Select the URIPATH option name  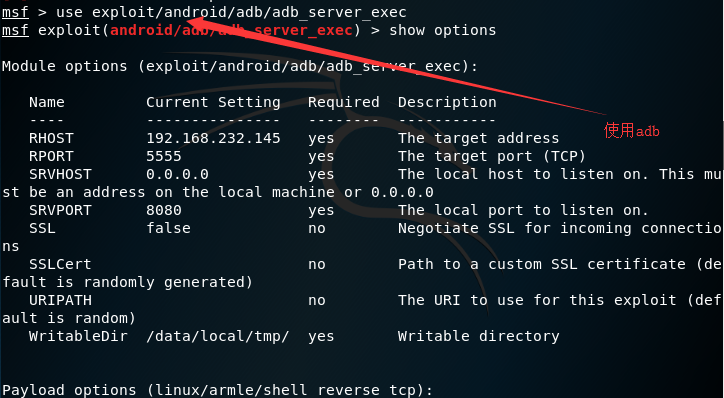coord(60,301)
